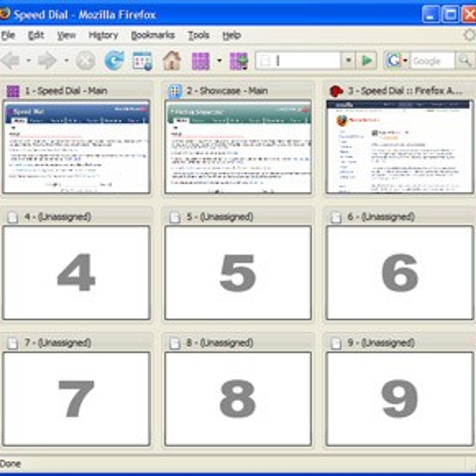Click the red favicon of dial 3

[x=336, y=91]
